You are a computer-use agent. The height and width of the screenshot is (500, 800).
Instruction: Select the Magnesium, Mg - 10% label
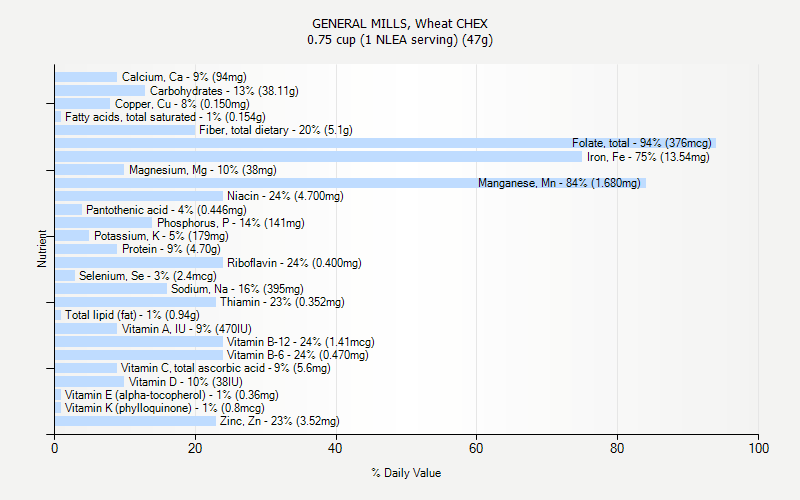(203, 170)
